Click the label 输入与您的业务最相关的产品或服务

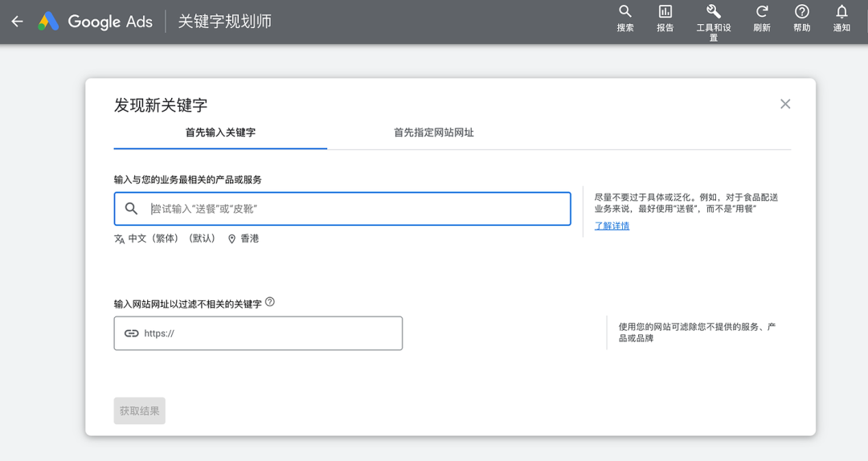point(187,180)
